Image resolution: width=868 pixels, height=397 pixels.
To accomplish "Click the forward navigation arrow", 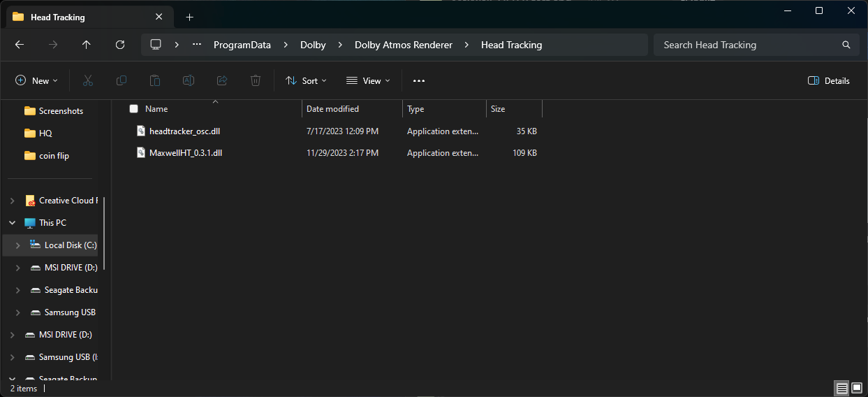I will 53,45.
